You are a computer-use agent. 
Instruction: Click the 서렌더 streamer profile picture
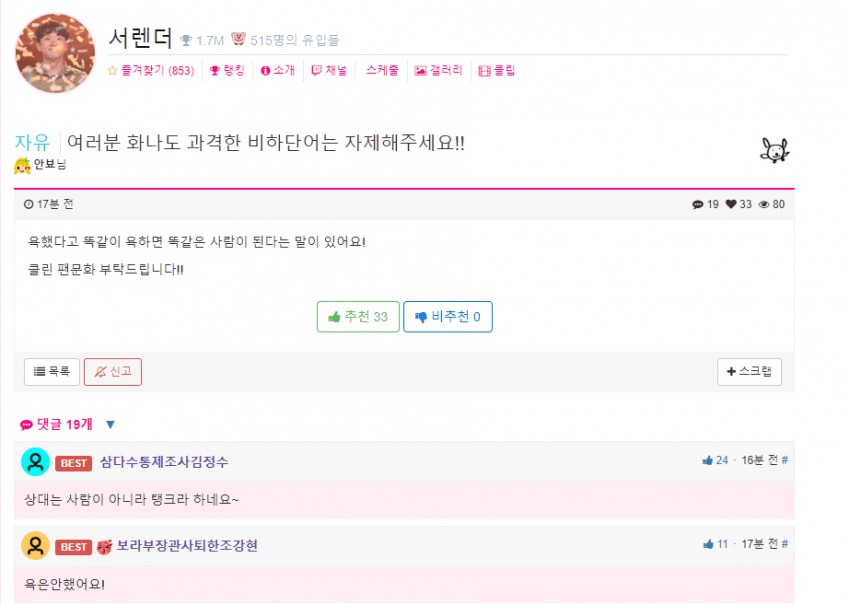(55, 53)
